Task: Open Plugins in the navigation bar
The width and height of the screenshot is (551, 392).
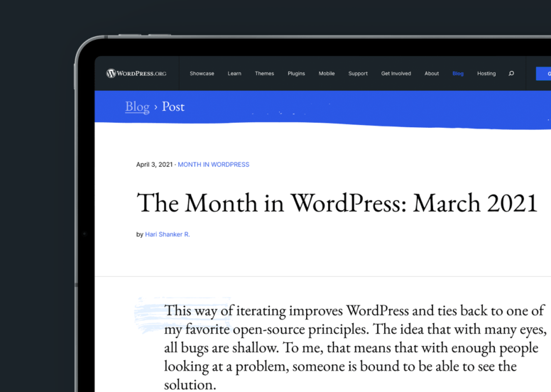Action: tap(296, 73)
